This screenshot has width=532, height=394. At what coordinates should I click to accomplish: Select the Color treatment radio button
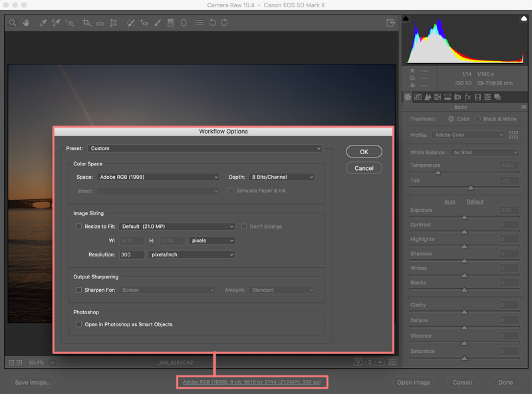click(452, 119)
